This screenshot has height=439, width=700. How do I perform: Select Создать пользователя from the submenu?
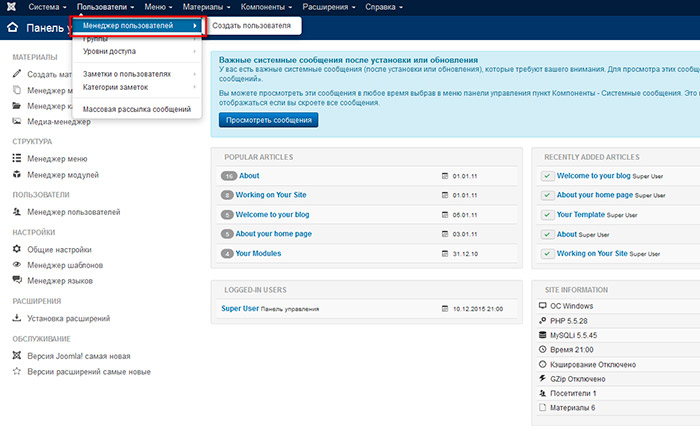click(252, 23)
